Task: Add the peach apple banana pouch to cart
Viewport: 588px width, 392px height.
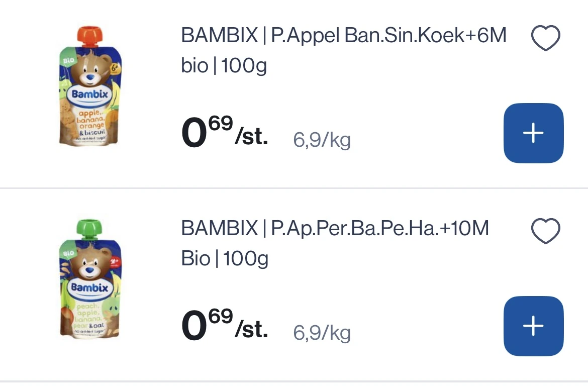Action: [533, 326]
